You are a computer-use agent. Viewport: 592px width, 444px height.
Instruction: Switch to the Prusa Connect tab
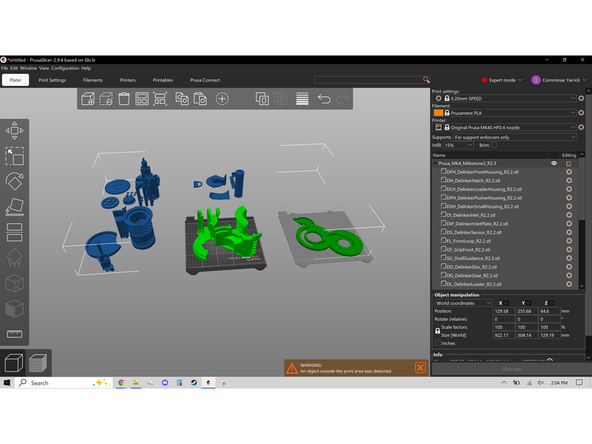pos(205,80)
